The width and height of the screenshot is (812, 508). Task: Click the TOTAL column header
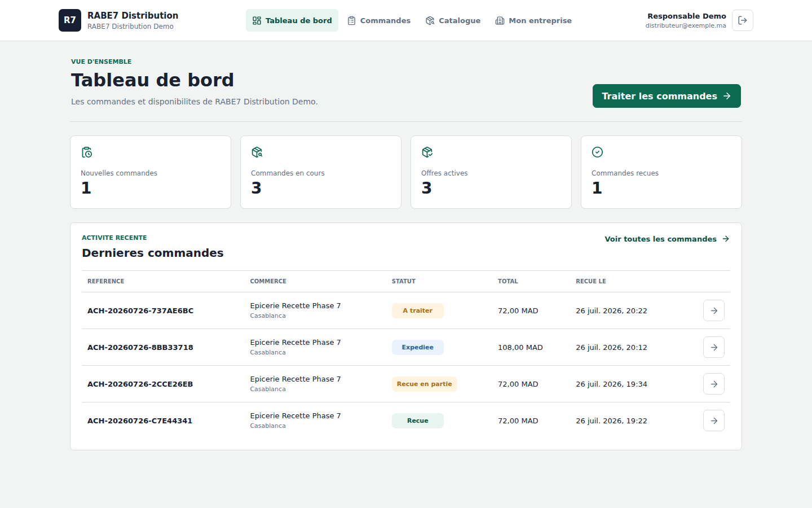pyautogui.click(x=508, y=281)
